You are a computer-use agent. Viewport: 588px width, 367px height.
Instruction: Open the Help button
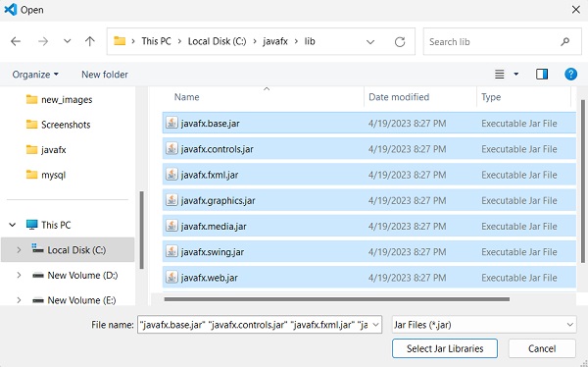point(570,75)
